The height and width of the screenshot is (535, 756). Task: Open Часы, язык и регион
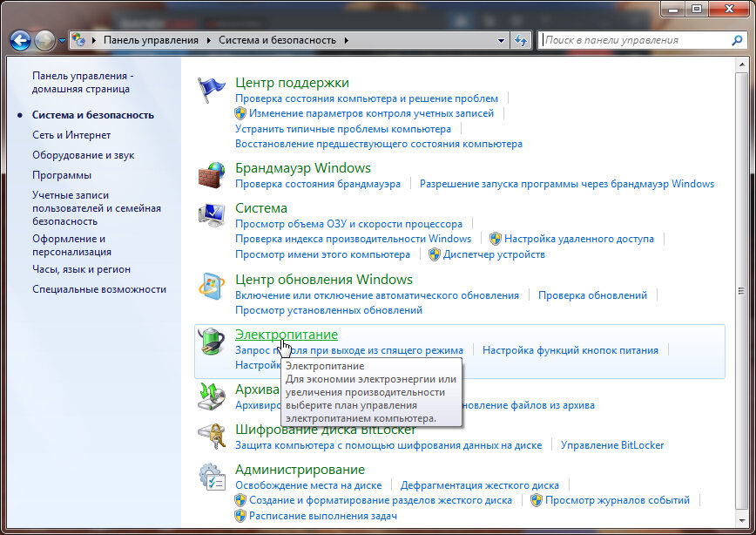[81, 269]
